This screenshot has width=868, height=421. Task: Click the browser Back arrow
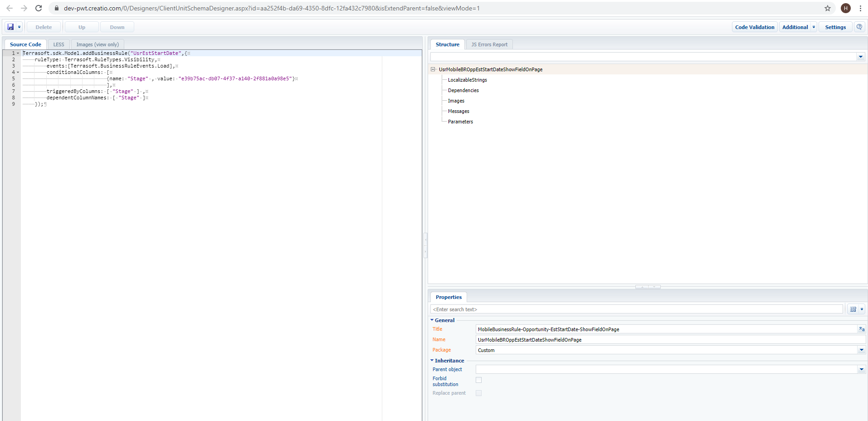tap(10, 8)
